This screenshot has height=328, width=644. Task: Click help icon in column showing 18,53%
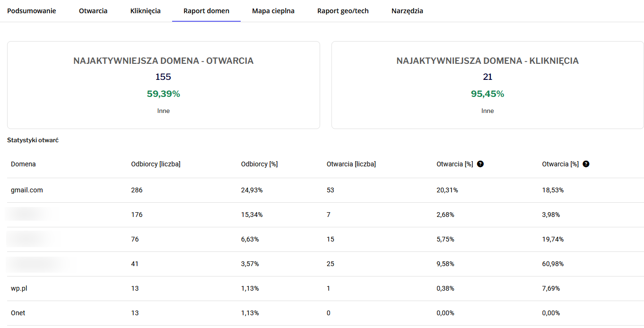point(586,164)
